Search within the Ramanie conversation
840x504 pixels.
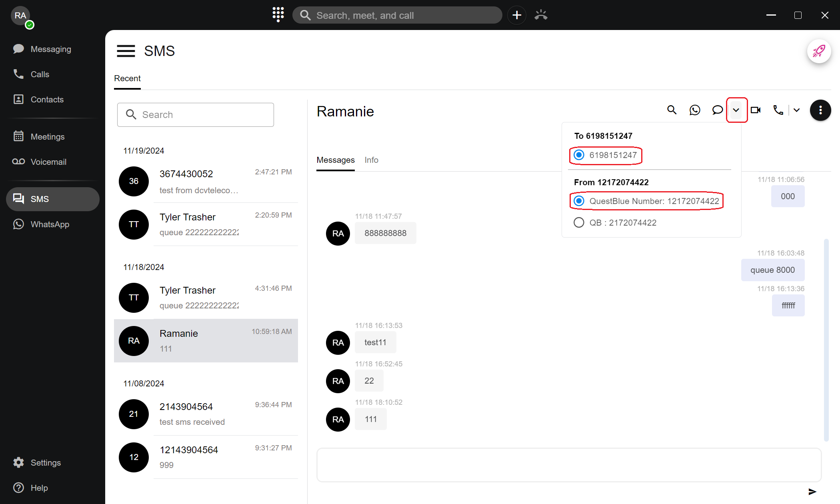pyautogui.click(x=672, y=110)
